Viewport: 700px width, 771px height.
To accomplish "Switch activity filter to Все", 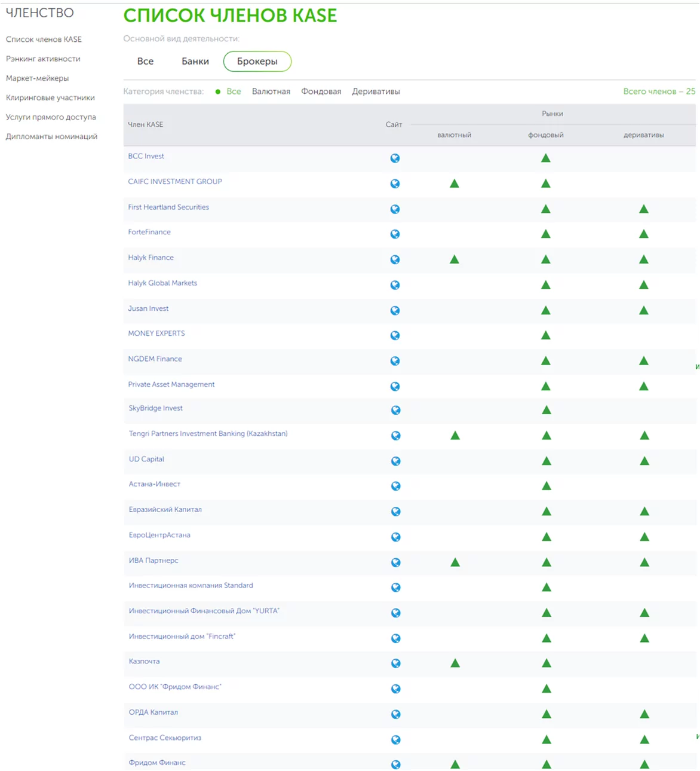I will (145, 61).
